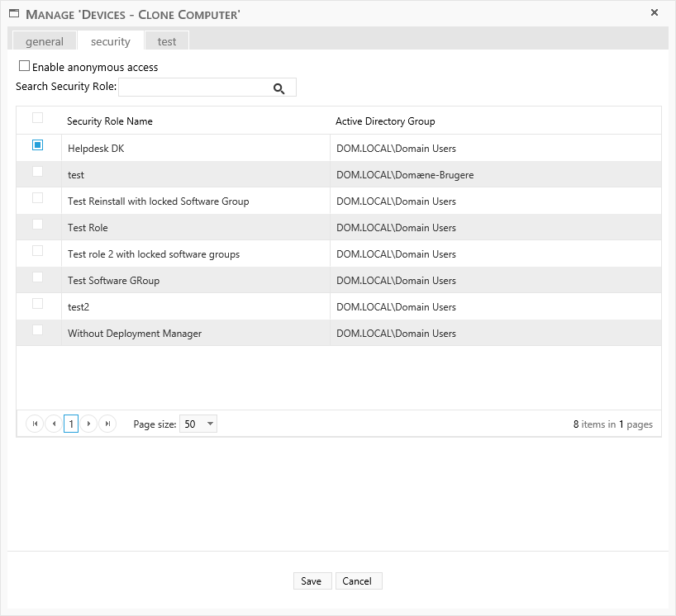
Task: Open the test tab
Action: coord(167,41)
